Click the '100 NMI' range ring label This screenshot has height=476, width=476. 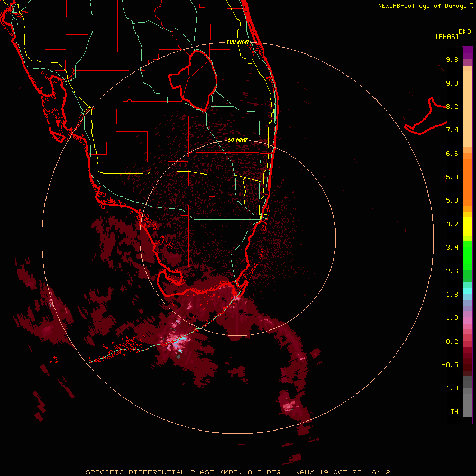tap(237, 42)
